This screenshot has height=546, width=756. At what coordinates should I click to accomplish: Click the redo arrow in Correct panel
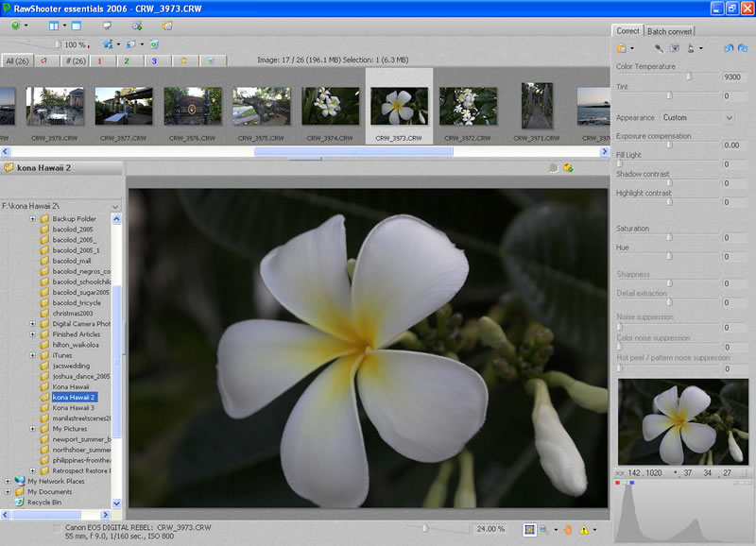pos(742,48)
